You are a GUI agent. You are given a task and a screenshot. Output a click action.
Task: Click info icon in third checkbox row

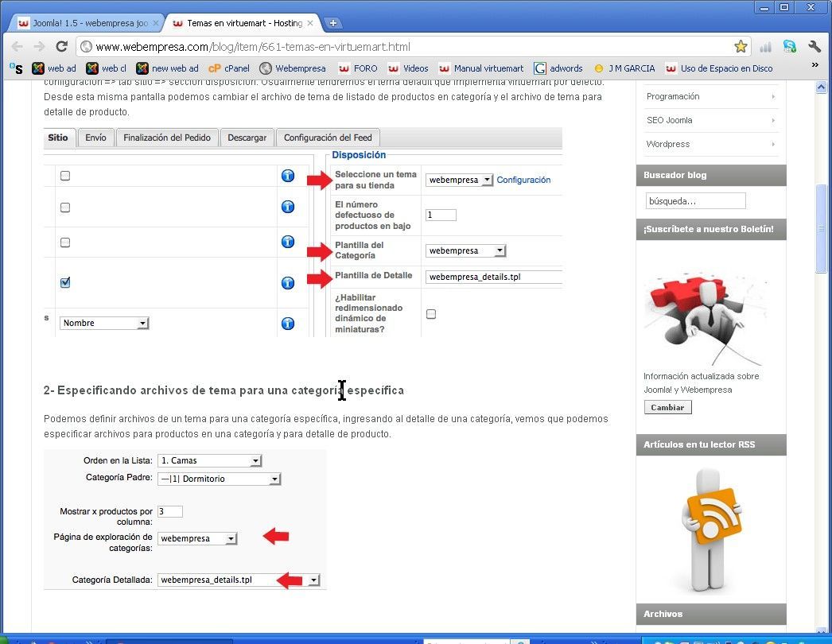coord(288,242)
